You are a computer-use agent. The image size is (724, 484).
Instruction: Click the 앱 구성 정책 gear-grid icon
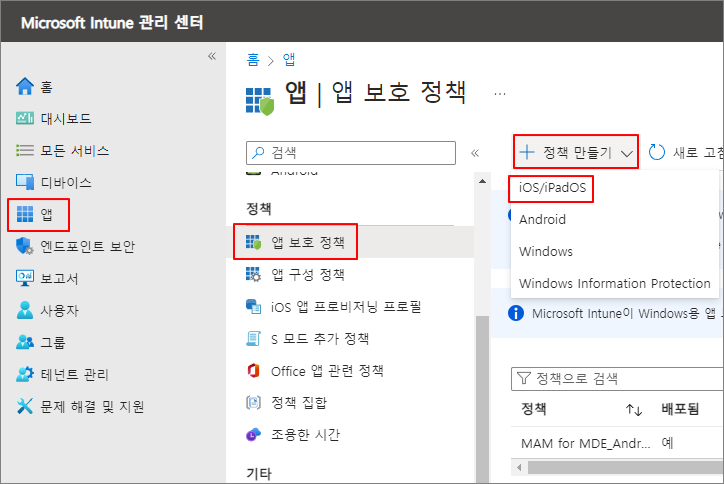click(x=253, y=274)
